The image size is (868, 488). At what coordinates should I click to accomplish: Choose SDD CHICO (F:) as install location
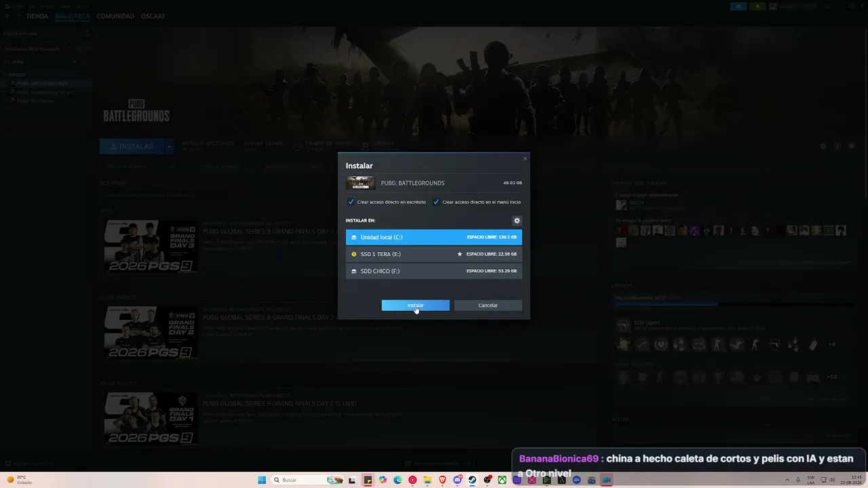(434, 271)
